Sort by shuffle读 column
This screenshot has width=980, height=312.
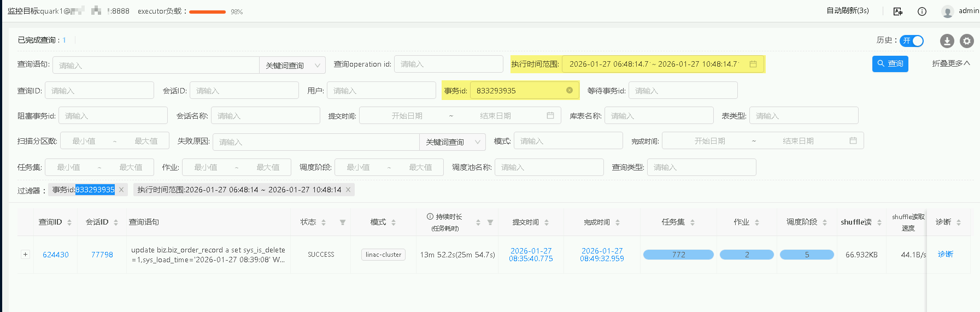(x=879, y=222)
